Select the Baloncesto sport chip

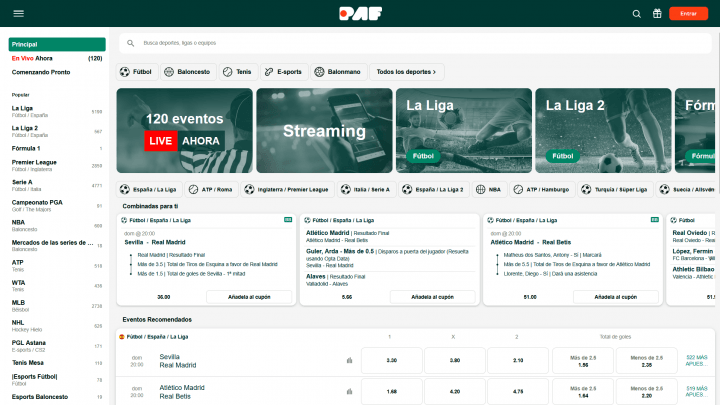(188, 72)
